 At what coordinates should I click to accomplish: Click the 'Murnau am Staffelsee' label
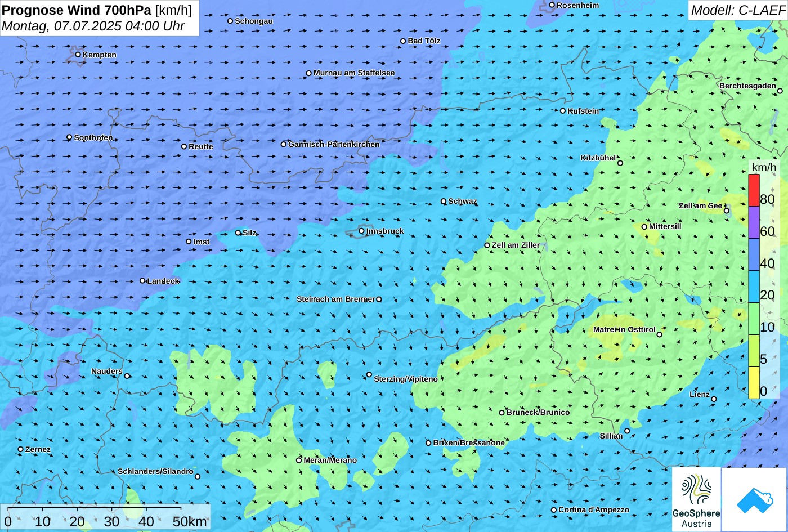pos(354,73)
